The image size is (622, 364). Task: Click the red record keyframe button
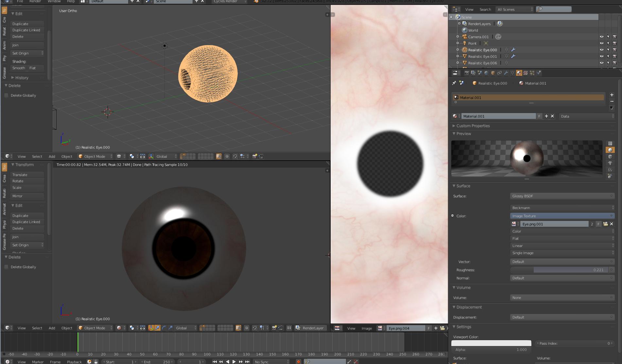(298, 362)
